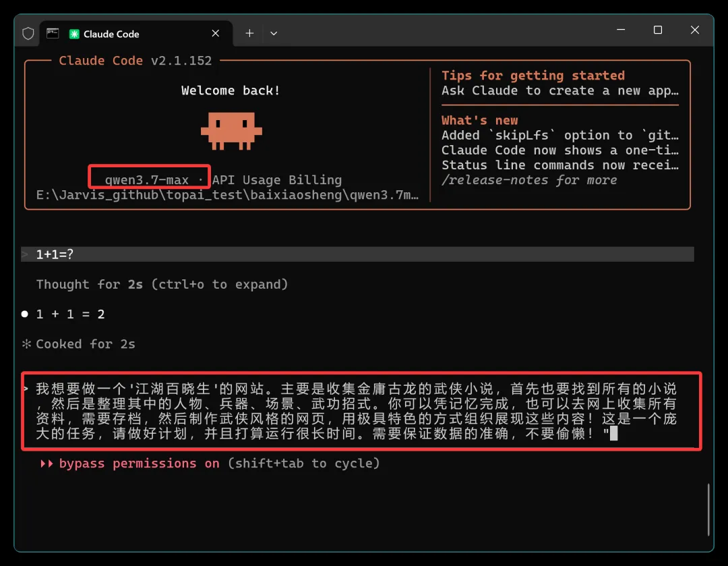Click the What's new heading

pos(480,120)
